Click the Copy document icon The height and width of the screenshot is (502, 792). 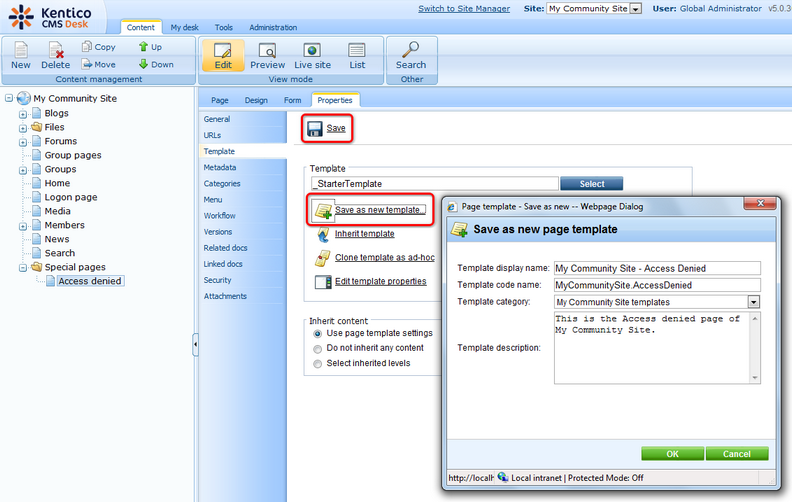coord(87,46)
